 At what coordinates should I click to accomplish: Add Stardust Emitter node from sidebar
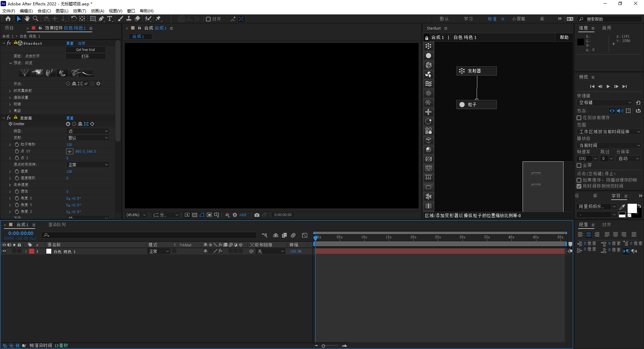click(x=428, y=46)
